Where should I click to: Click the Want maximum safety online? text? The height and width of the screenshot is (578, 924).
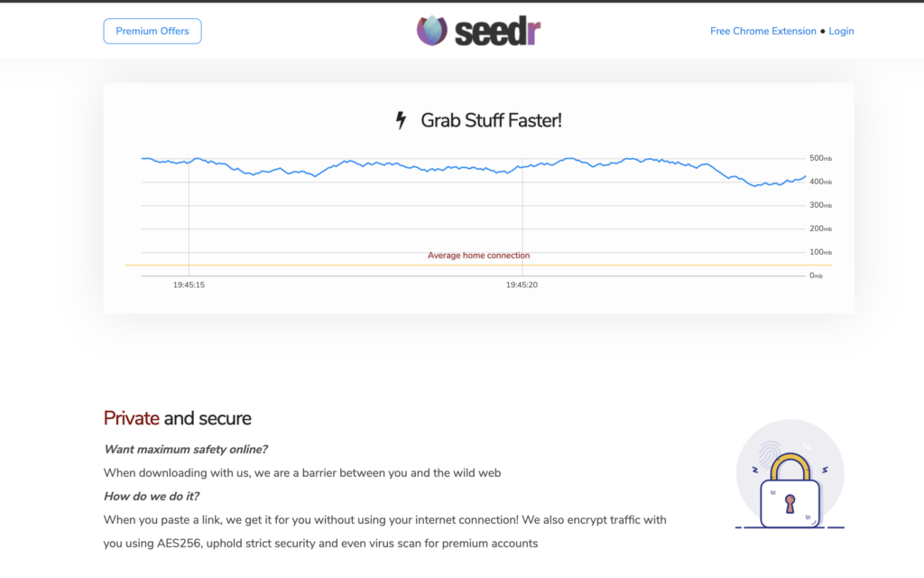pos(186,450)
